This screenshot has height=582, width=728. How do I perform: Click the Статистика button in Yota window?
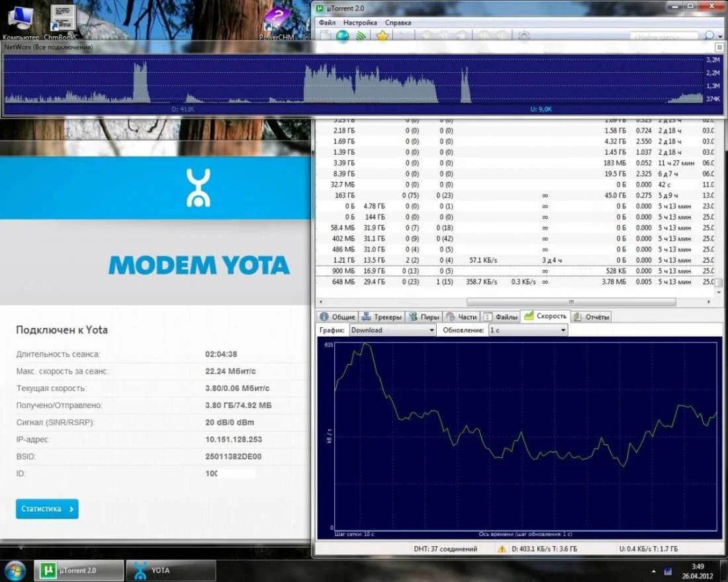coord(47,509)
